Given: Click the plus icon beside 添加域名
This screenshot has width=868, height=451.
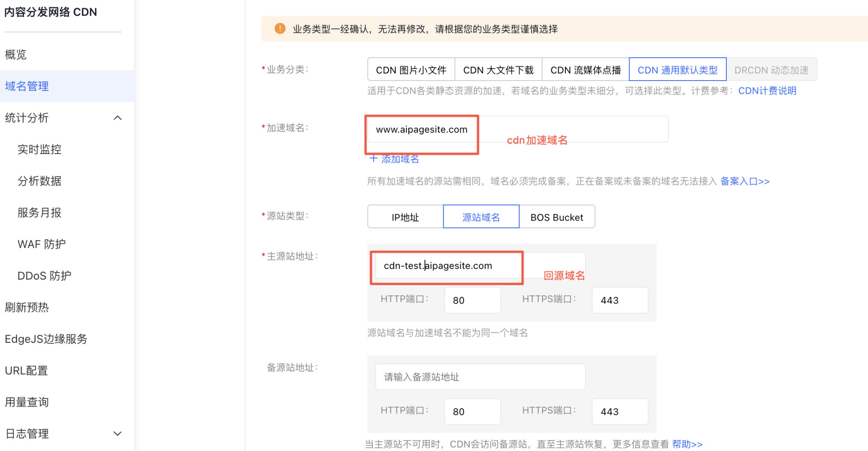Looking at the screenshot, I should tap(373, 159).
